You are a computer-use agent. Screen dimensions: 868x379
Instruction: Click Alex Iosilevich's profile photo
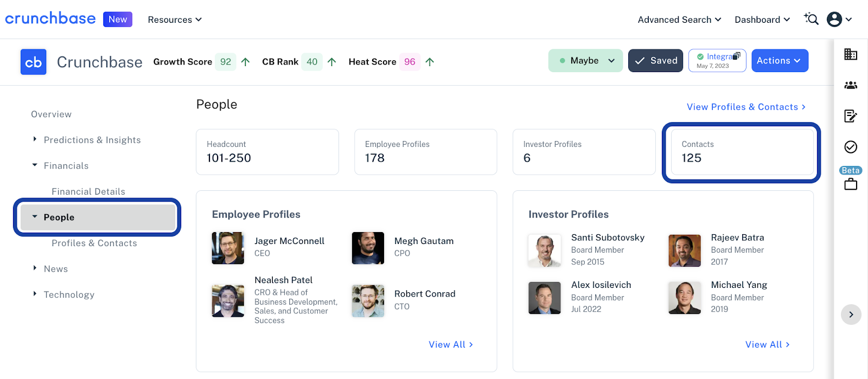pos(545,298)
